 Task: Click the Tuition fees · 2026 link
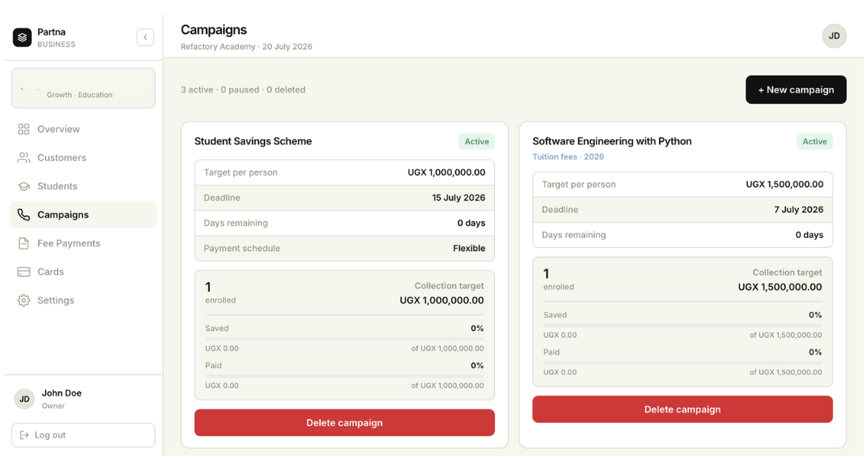coord(568,157)
